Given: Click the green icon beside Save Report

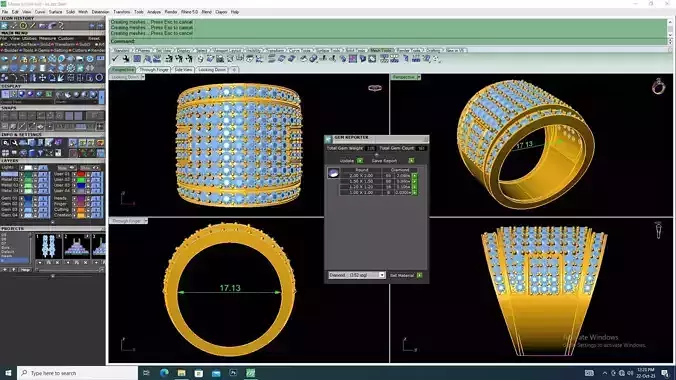Looking at the screenshot, I should point(411,160).
